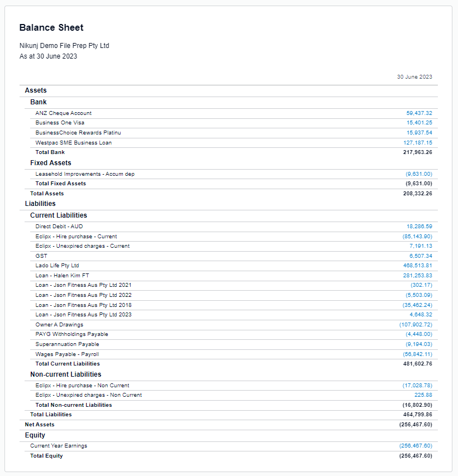
Task: Click the 30 June 2023 column header
Action: pos(414,77)
